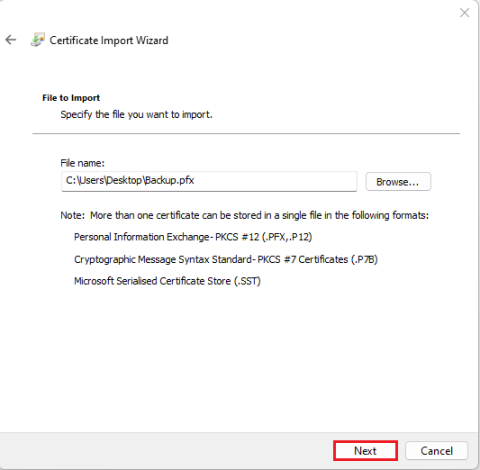Click inside the File name text box
Image resolution: width=480 pixels, height=470 pixels.
click(x=209, y=181)
